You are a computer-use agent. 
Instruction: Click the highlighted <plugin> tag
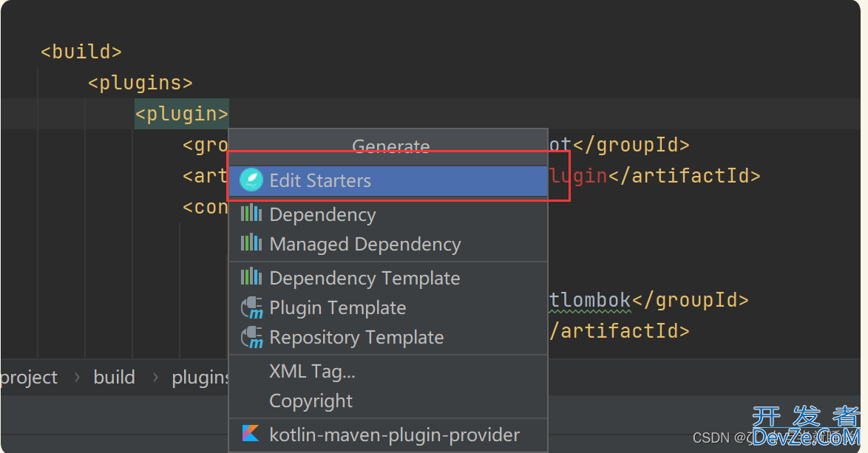coord(182,114)
